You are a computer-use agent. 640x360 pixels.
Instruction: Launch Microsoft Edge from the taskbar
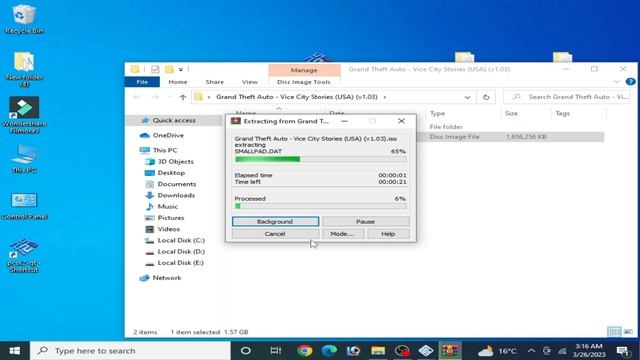click(x=329, y=351)
